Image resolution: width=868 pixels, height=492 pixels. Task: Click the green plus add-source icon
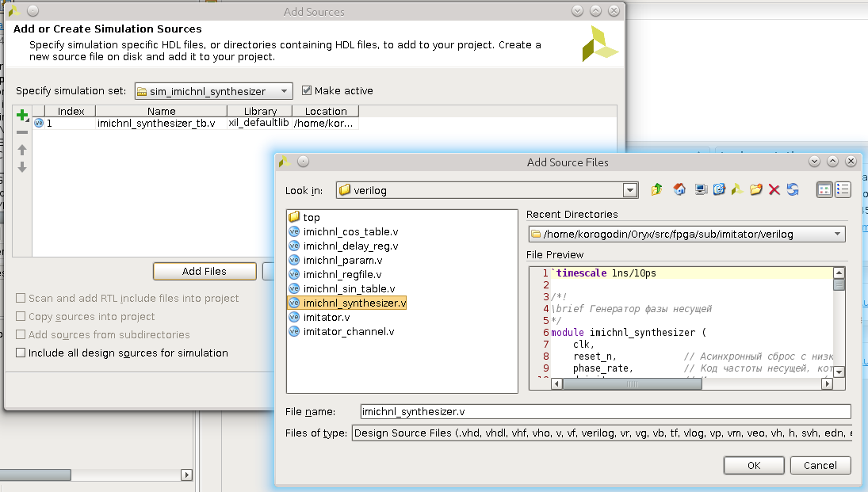tap(22, 115)
